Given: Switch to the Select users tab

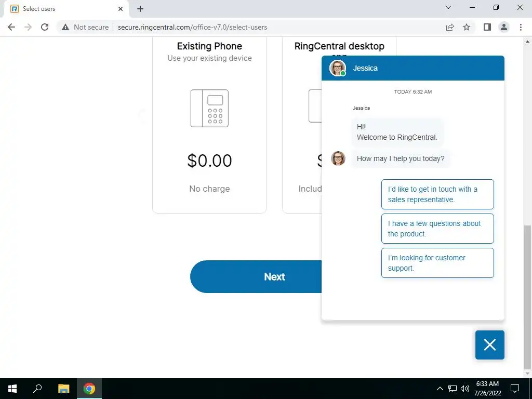Looking at the screenshot, I should tap(66, 9).
